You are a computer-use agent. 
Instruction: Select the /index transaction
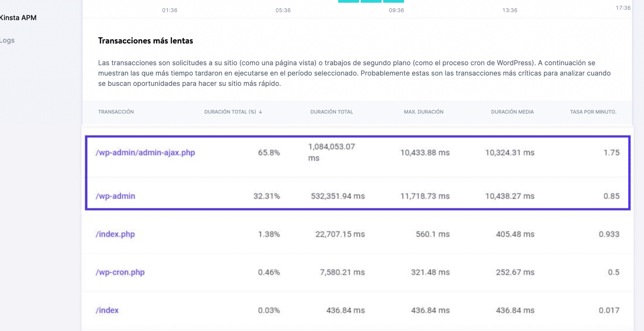108,310
